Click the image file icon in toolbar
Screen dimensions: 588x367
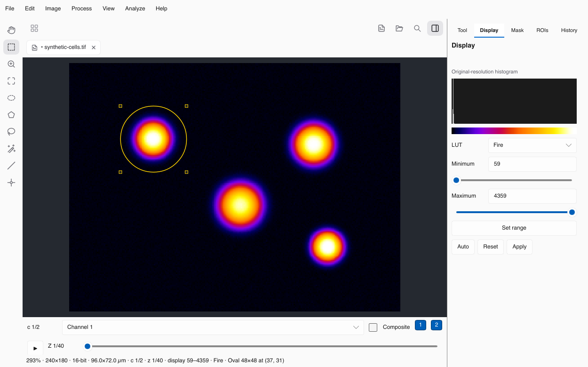tap(381, 28)
